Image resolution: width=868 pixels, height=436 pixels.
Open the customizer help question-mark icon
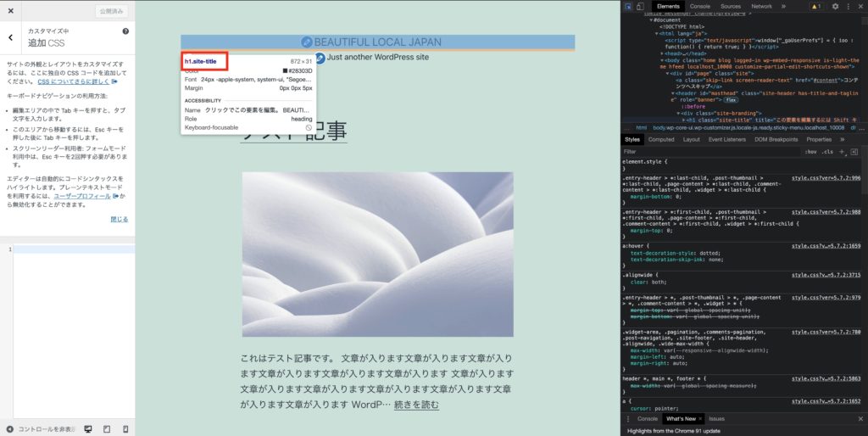[x=125, y=31]
